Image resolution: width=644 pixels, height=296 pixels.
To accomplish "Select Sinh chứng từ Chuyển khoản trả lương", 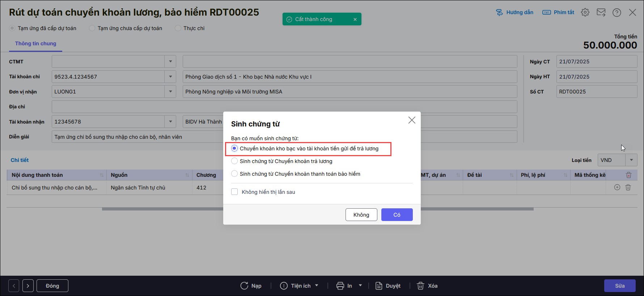I will 234,161.
